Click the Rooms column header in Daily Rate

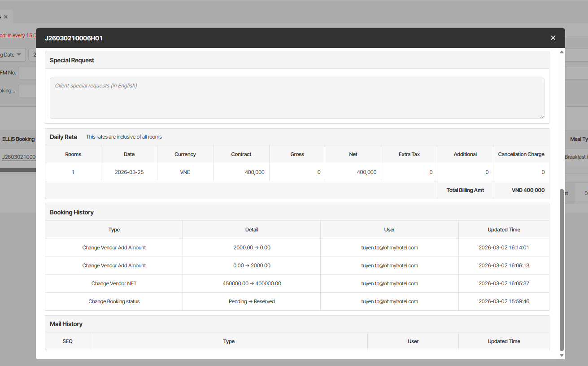73,154
